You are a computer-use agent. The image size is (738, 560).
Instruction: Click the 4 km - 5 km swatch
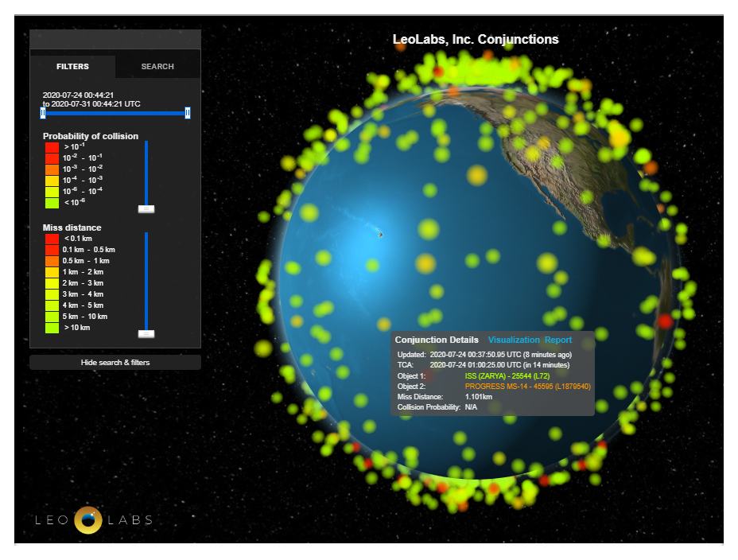52,305
